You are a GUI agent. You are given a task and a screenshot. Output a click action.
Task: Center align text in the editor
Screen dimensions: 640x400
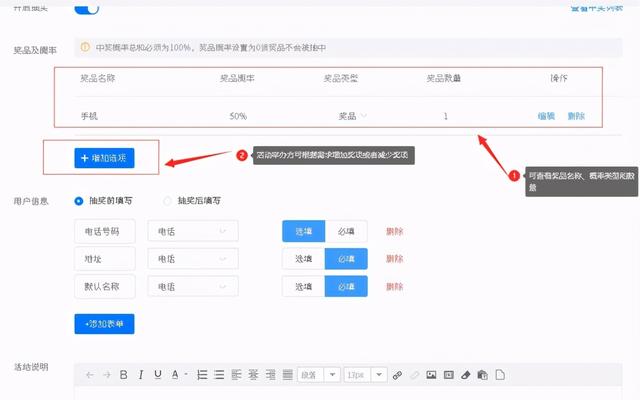[253, 375]
